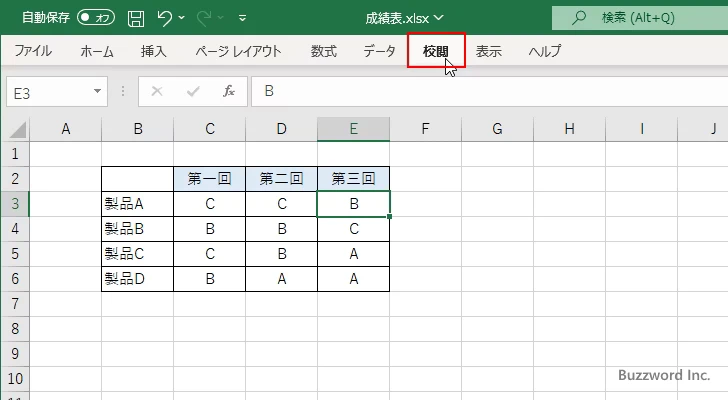Select 製品D's 第二回 cell
728x400 pixels.
(281, 279)
